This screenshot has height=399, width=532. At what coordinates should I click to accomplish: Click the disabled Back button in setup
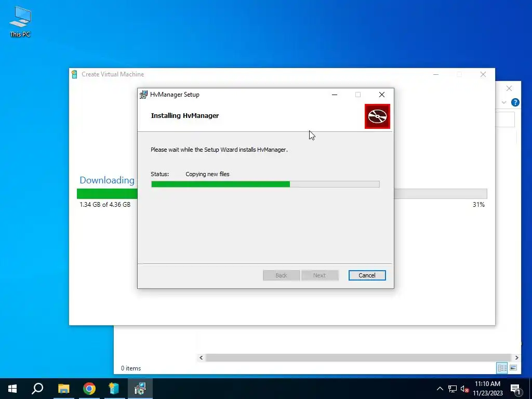point(281,275)
